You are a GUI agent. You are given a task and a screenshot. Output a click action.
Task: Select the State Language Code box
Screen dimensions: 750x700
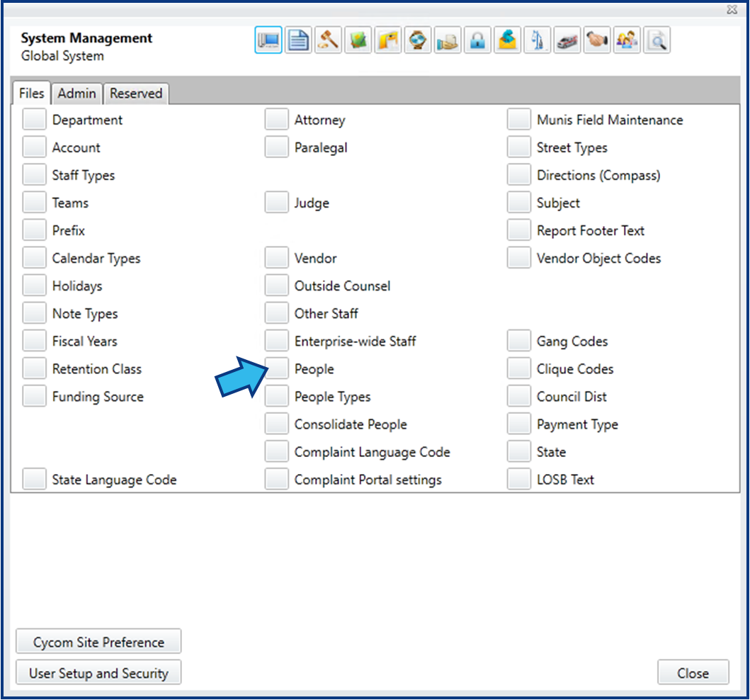click(x=35, y=480)
